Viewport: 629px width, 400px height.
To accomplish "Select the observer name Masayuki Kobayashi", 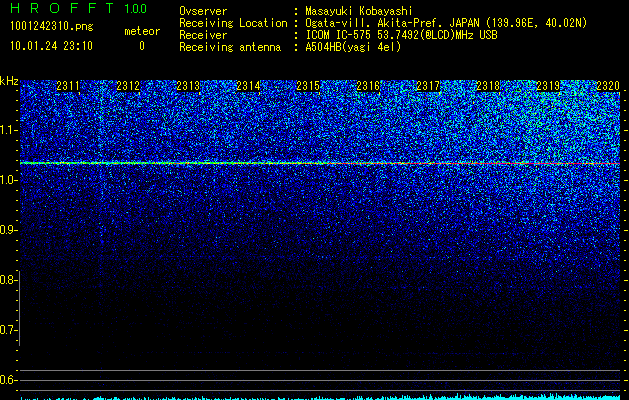I will point(359,11).
